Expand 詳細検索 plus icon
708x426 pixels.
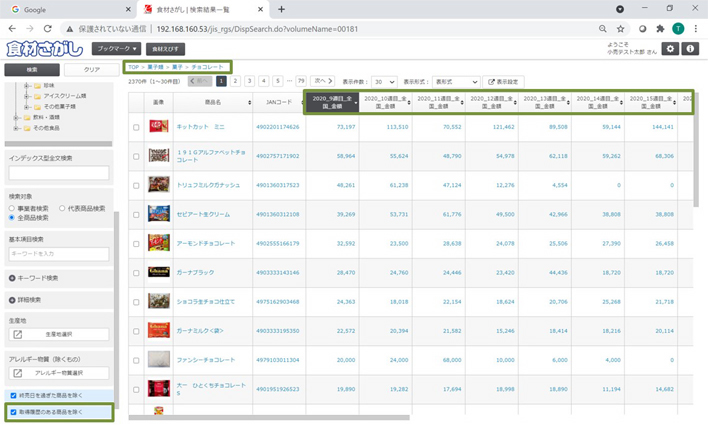[12, 300]
